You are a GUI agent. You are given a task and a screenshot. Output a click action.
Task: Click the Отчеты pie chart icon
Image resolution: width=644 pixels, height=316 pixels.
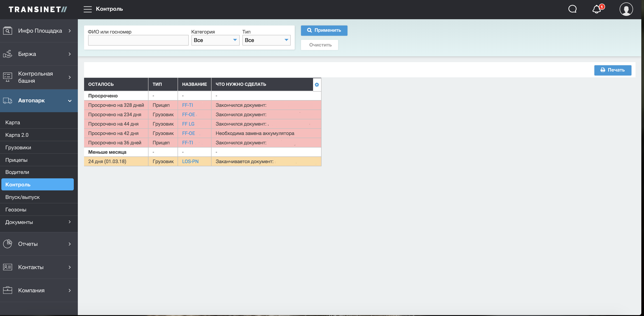point(8,244)
